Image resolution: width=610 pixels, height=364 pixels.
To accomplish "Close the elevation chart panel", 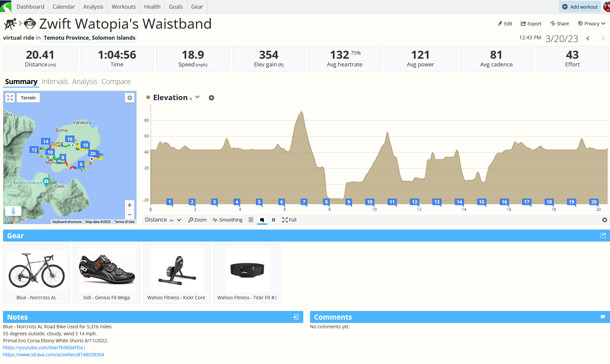I will coord(605,220).
